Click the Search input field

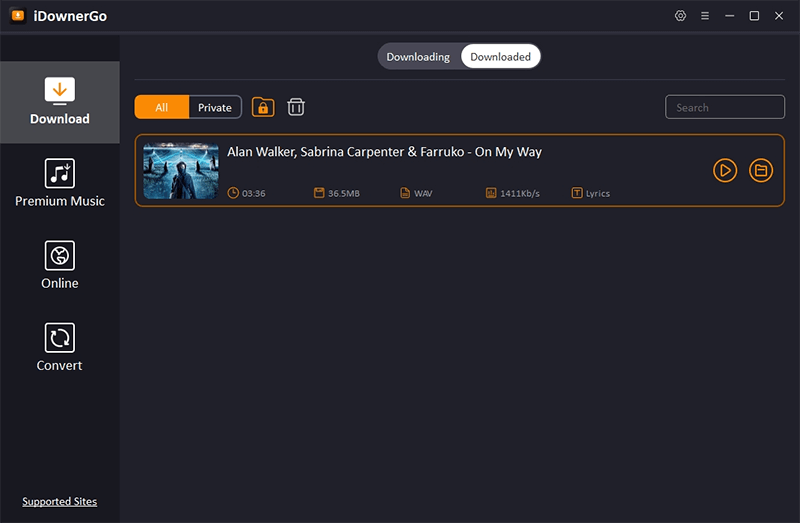(x=725, y=107)
